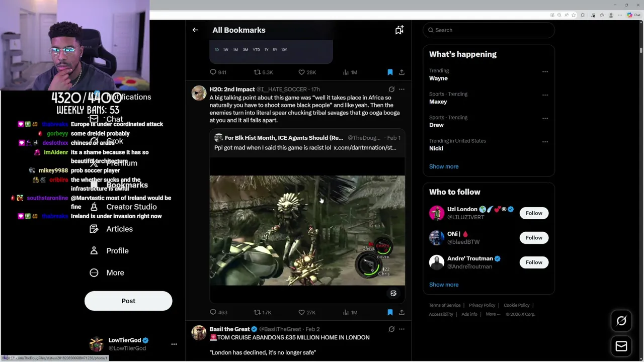Open the Privacy Policy link
Viewport: 644px width, 362px height.
pyautogui.click(x=482, y=305)
